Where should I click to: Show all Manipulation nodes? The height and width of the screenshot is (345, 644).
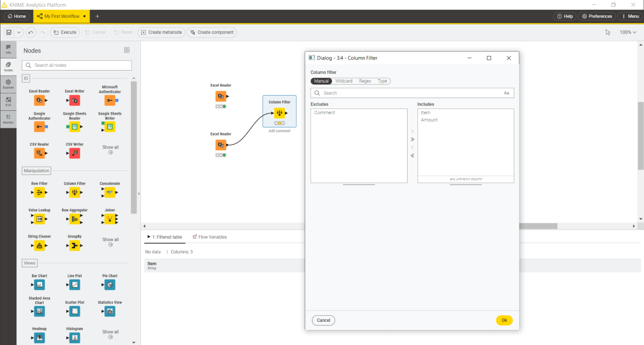pyautogui.click(x=111, y=242)
